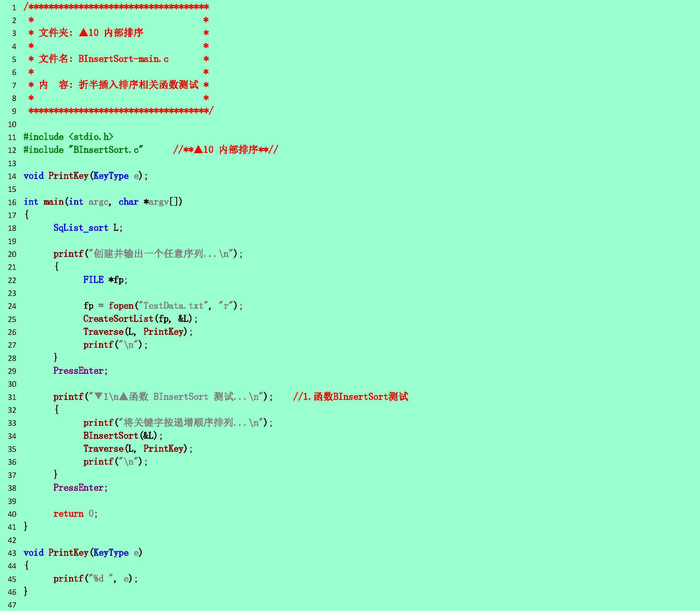Click the main function name
700x611 pixels.
point(54,202)
